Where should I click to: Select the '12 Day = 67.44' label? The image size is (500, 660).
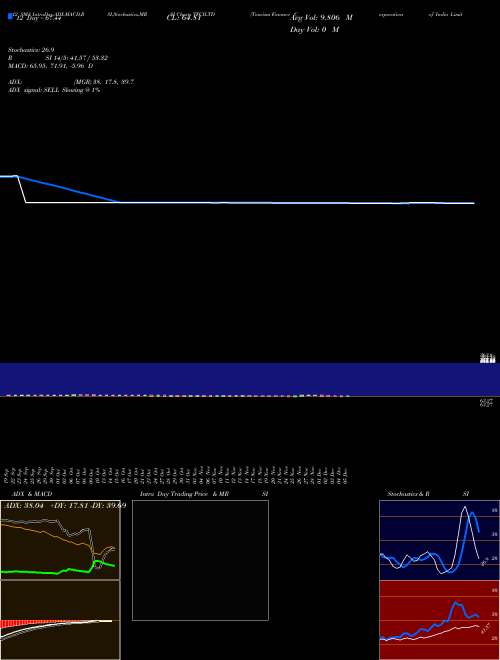[39, 18]
